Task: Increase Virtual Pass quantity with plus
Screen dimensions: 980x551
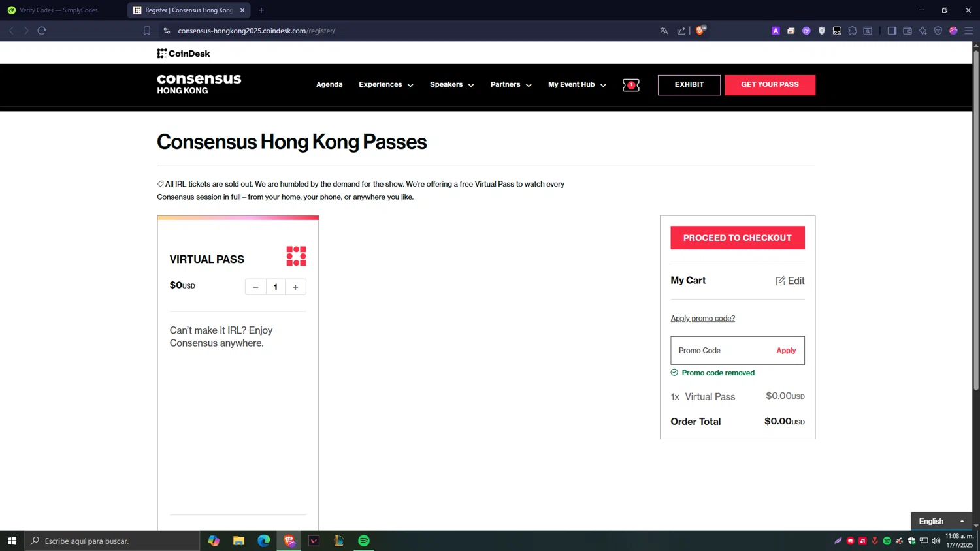Action: pyautogui.click(x=295, y=287)
